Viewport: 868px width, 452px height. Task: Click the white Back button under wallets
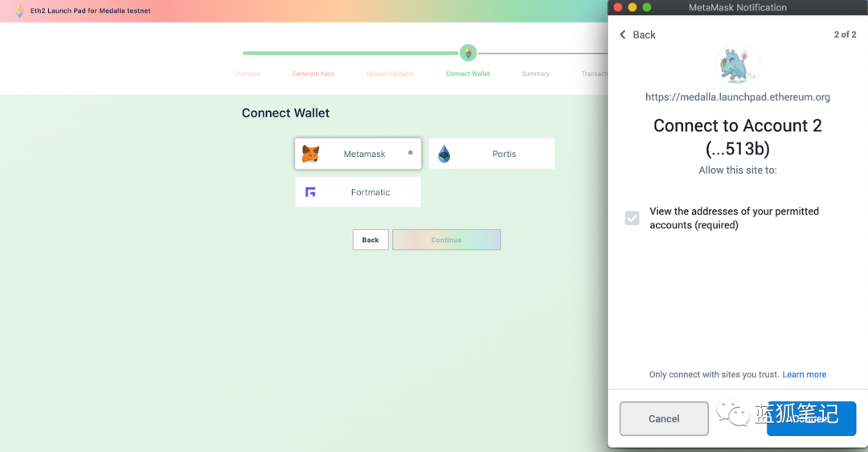[x=371, y=240]
